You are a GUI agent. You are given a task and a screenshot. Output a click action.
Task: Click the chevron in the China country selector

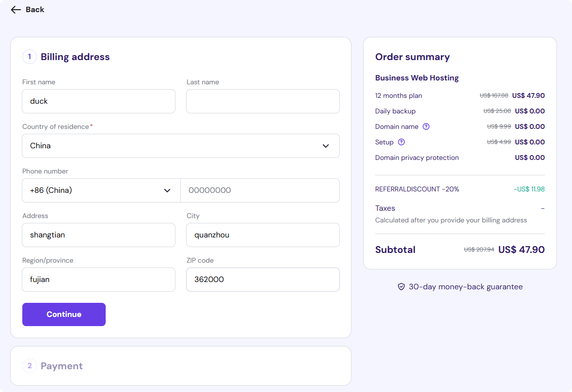(326, 146)
